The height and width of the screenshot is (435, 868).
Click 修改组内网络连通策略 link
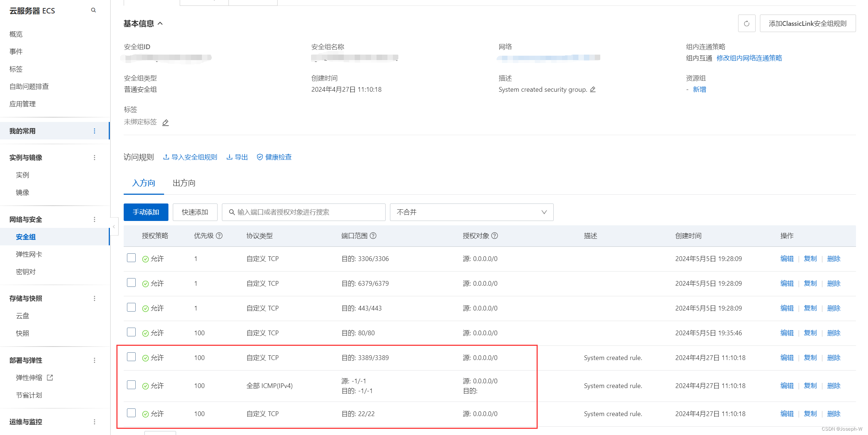click(749, 58)
